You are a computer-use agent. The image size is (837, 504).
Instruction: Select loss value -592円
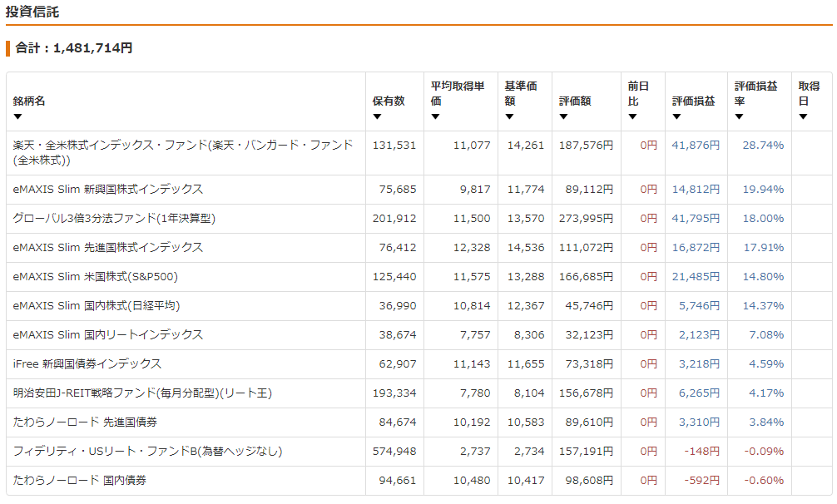702,480
